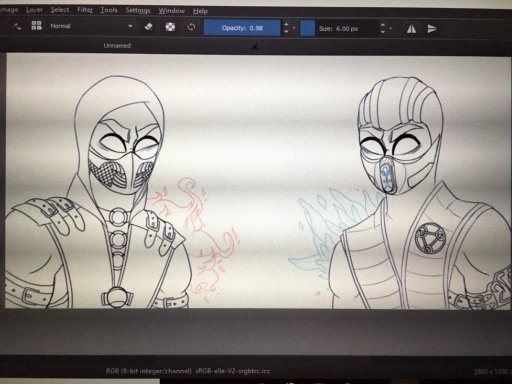Image resolution: width=512 pixels, height=384 pixels.
Task: Switch to the Unnamed document tab
Action: pos(117,45)
